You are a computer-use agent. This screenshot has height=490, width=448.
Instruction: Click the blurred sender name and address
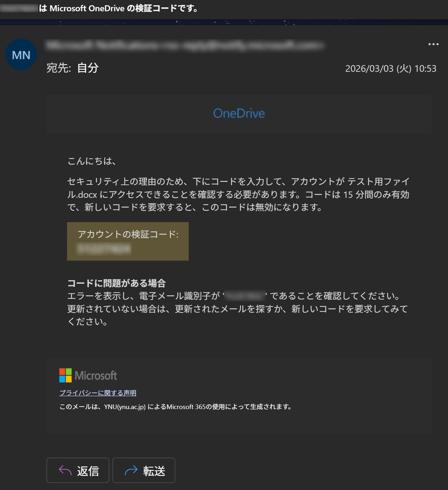click(185, 45)
